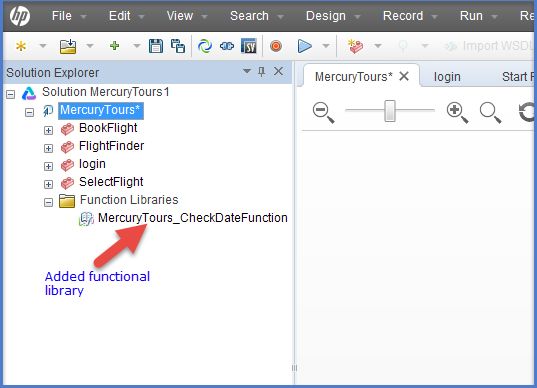Image resolution: width=537 pixels, height=388 pixels.
Task: Click the Open folder toolbar icon
Action: [x=68, y=46]
